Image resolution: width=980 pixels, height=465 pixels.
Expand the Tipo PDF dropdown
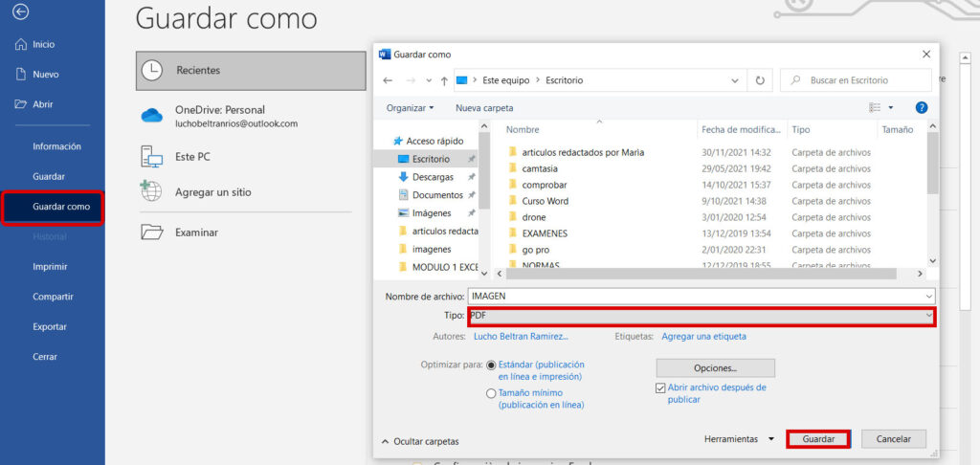(928, 316)
